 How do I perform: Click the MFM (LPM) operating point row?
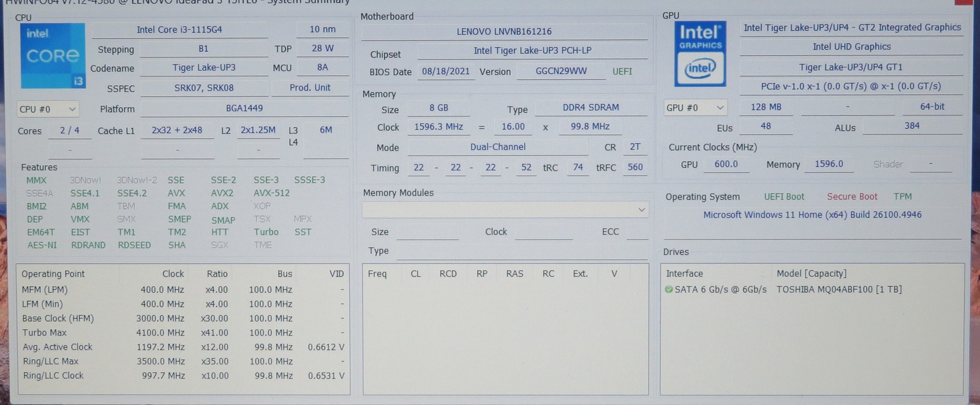tap(183, 290)
